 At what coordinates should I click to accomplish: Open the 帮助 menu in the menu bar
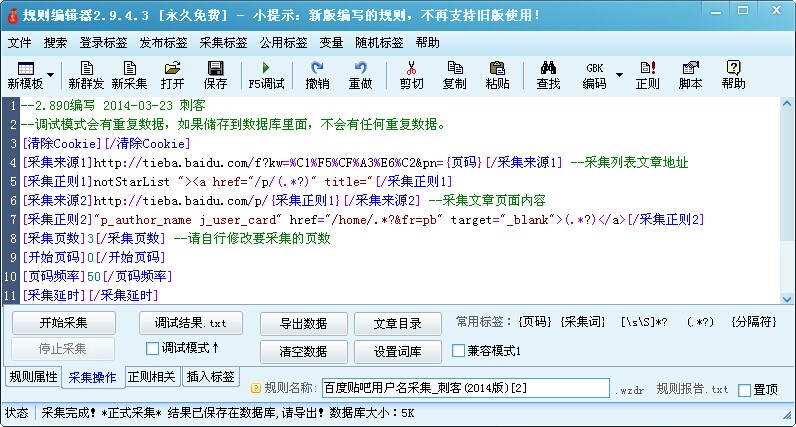(427, 43)
